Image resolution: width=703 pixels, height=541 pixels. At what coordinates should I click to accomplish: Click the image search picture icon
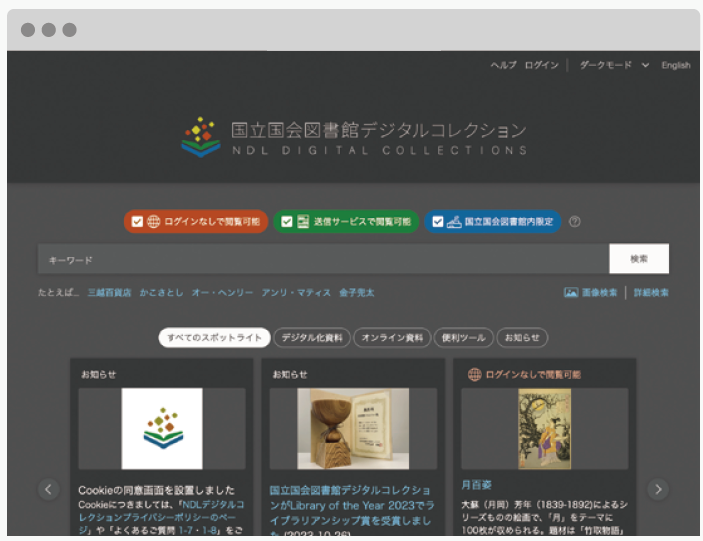pos(570,293)
